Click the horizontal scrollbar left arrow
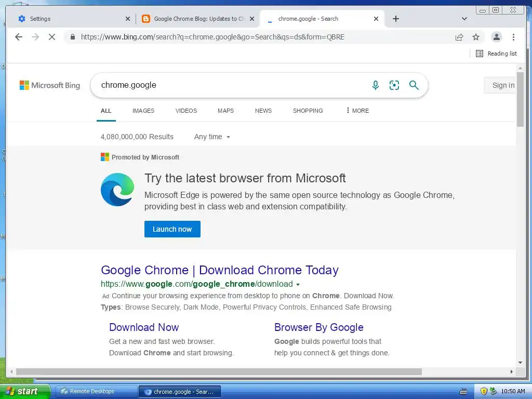532x399 pixels. (x=11, y=372)
